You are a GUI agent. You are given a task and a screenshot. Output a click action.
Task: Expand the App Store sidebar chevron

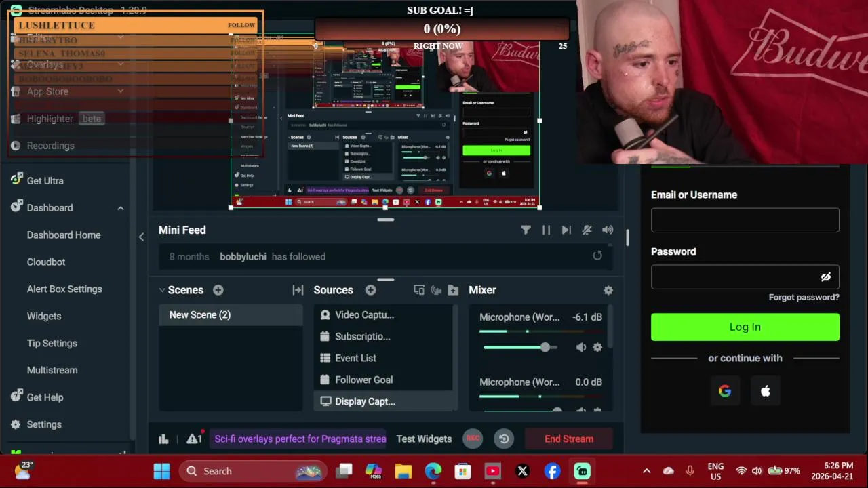tap(121, 91)
